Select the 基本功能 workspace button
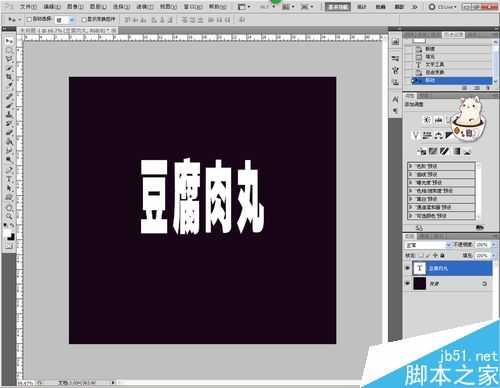This screenshot has width=500, height=388. point(338,7)
